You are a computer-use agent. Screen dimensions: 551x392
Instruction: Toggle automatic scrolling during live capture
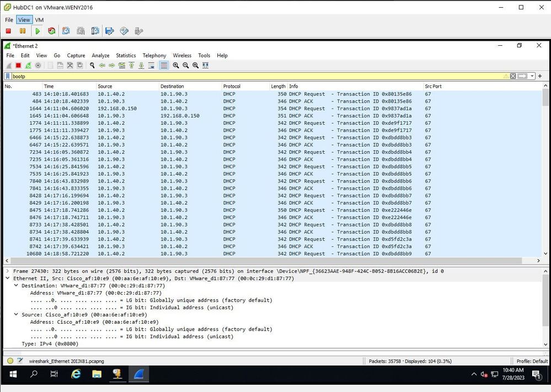pyautogui.click(x=151, y=65)
